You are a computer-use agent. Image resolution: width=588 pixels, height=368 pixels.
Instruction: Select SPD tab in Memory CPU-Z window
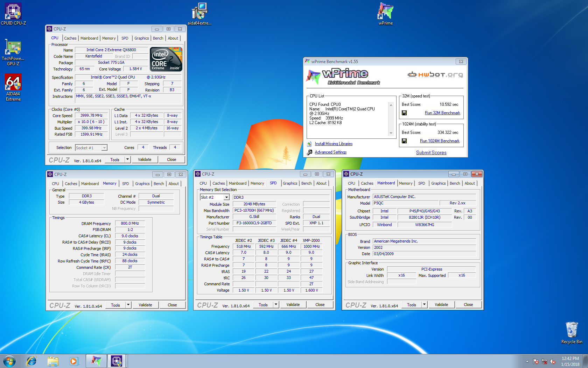coord(126,184)
